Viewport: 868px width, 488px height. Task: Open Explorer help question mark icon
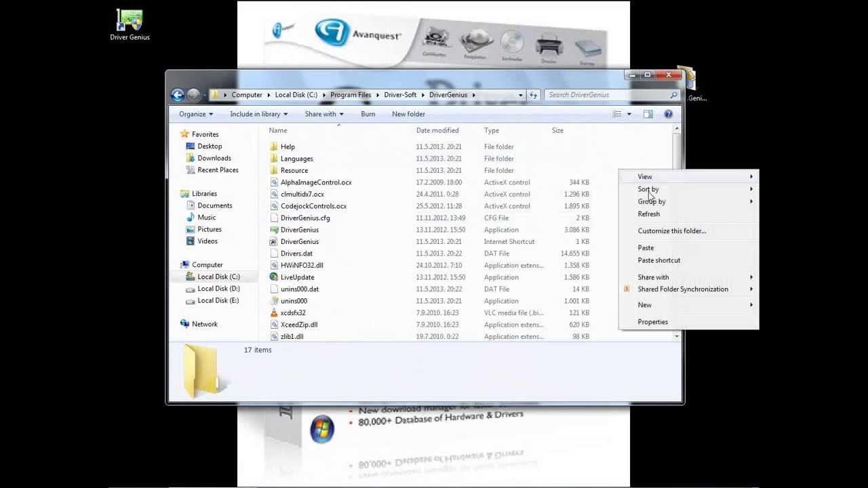(x=668, y=114)
